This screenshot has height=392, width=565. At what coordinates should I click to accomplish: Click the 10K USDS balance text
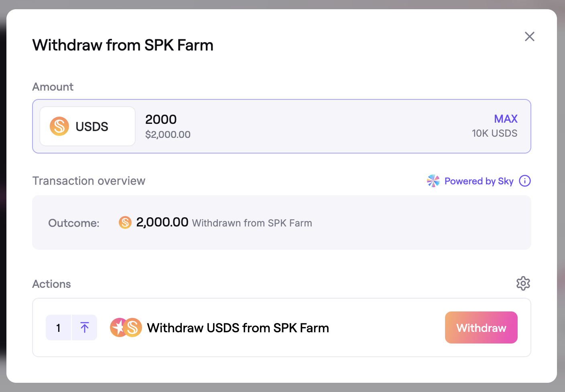pyautogui.click(x=494, y=133)
